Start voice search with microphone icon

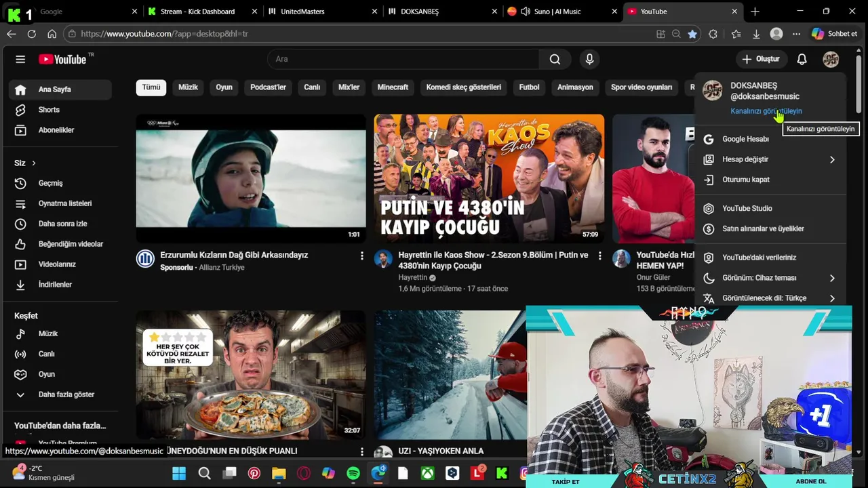(589, 59)
